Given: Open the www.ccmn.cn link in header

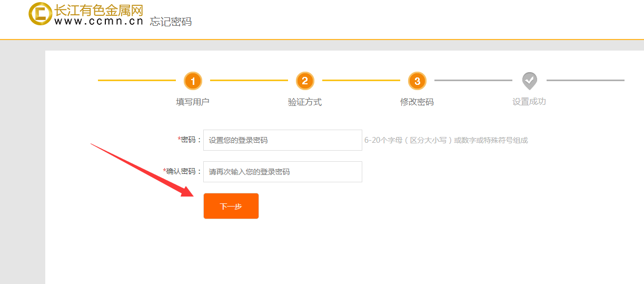Looking at the screenshot, I should (98, 22).
